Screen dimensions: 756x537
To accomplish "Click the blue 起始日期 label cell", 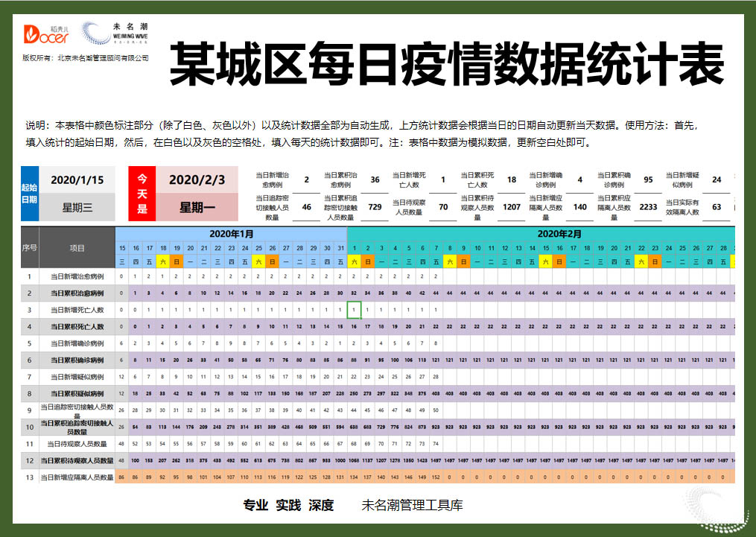I will tap(28, 192).
